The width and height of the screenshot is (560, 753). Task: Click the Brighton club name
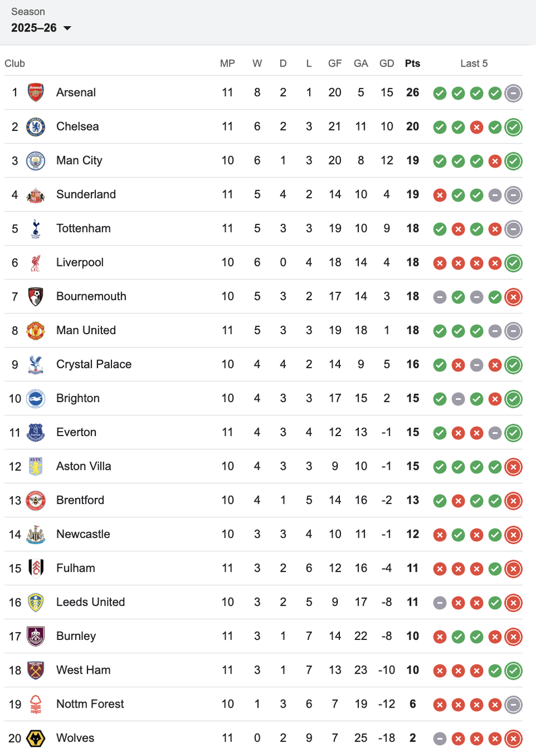pyautogui.click(x=78, y=398)
